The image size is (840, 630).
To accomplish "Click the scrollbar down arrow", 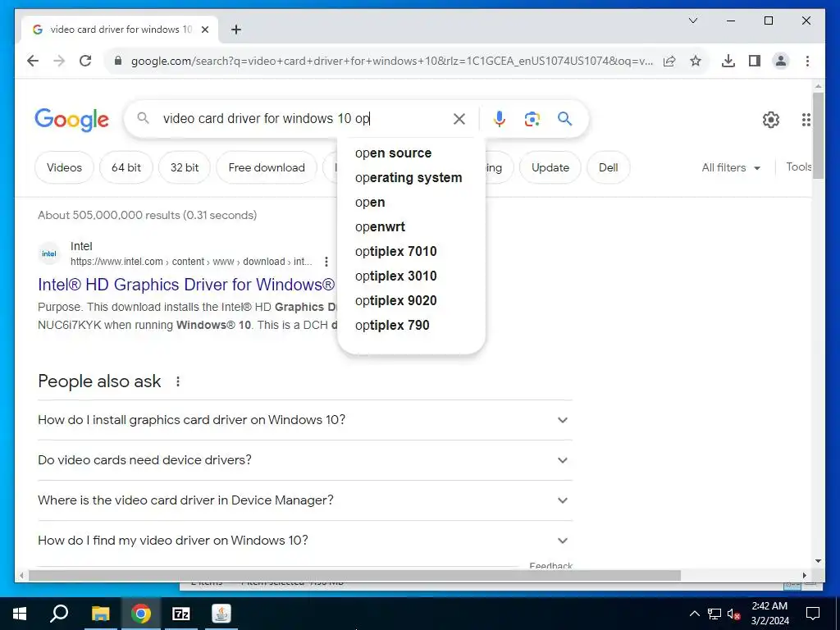I will pos(818,561).
